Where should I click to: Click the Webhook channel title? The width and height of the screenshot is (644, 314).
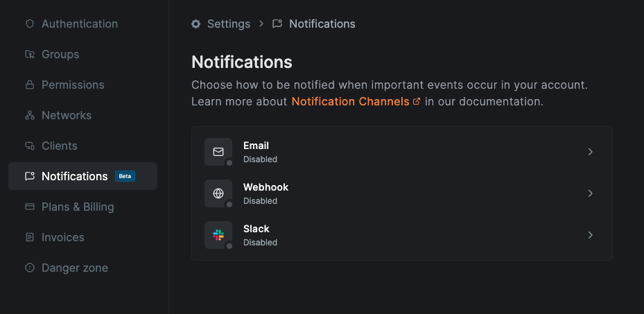tap(266, 187)
